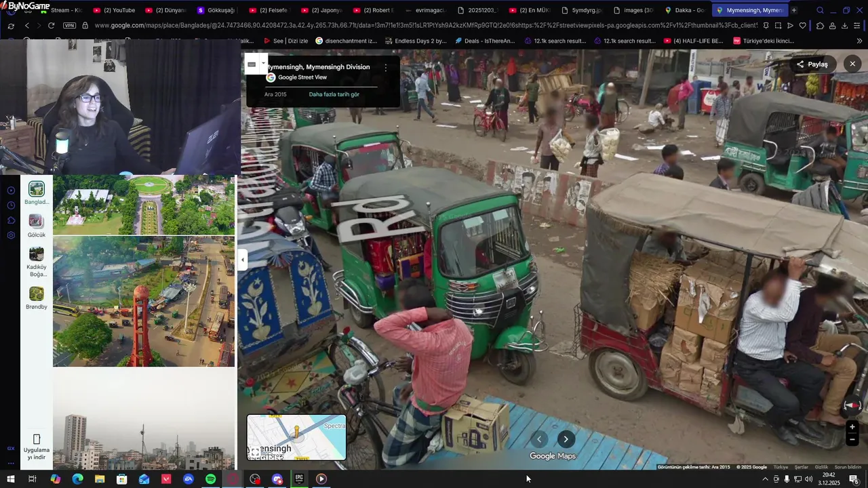The image size is (868, 488).
Task: Click the heart bookmark icon in address bar
Action: click(802, 26)
